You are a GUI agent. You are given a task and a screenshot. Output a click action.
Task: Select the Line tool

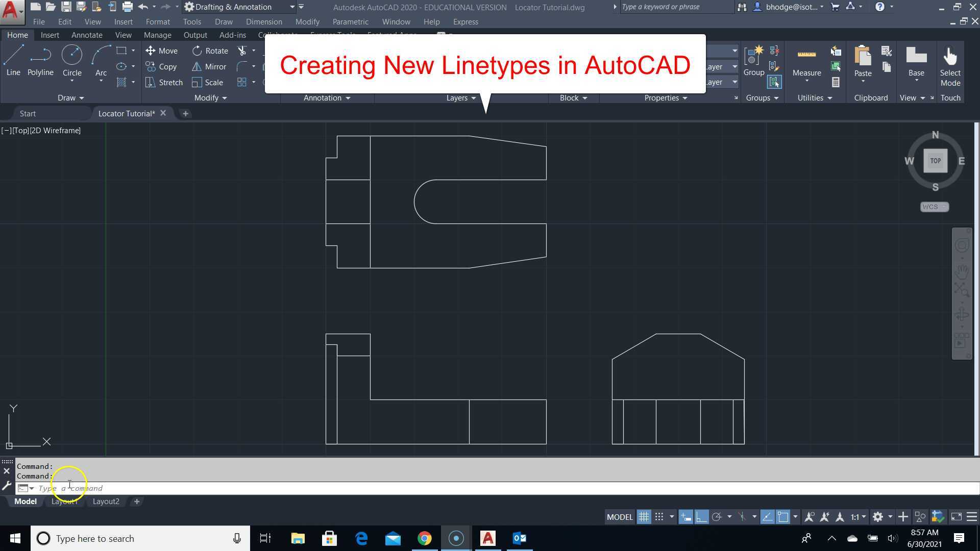pos(13,58)
